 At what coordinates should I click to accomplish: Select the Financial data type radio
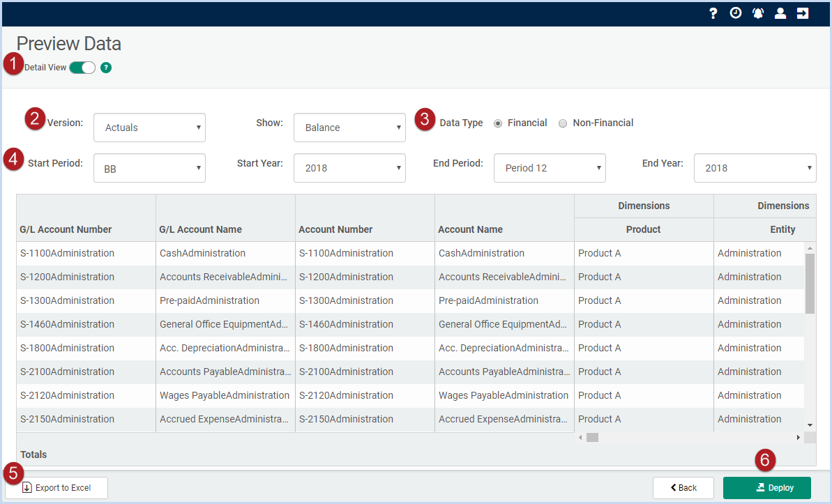498,123
